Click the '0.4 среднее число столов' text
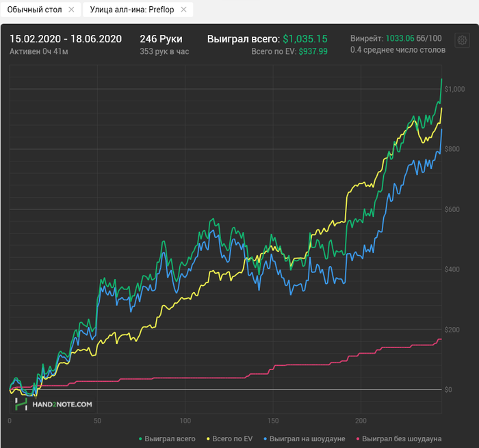This screenshot has width=479, height=448. point(398,50)
